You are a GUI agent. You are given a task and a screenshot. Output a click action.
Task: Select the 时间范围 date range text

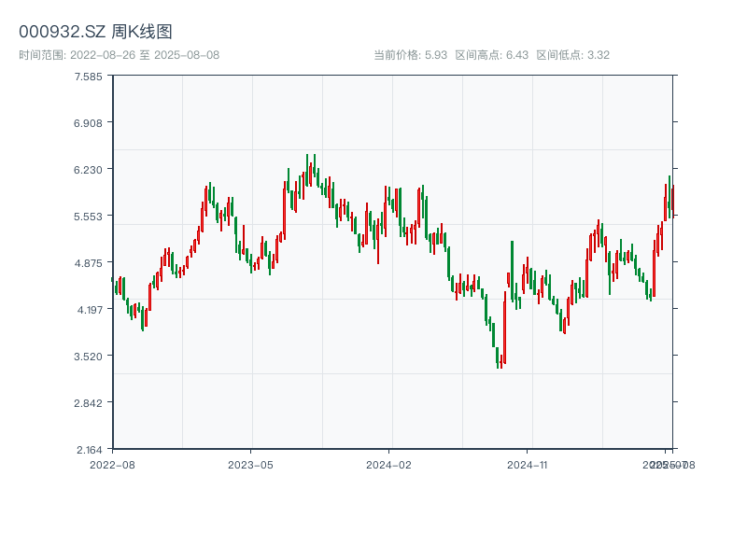(119, 55)
